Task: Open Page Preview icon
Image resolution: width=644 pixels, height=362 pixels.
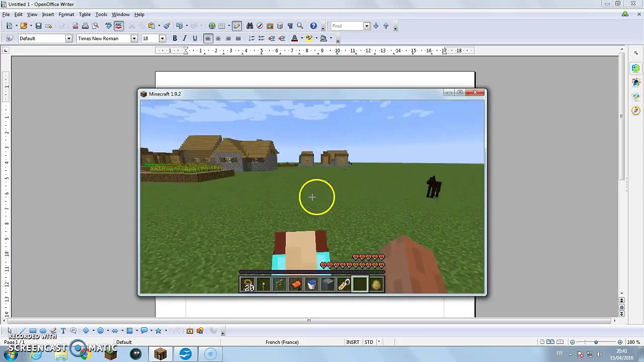Action: coord(96,26)
